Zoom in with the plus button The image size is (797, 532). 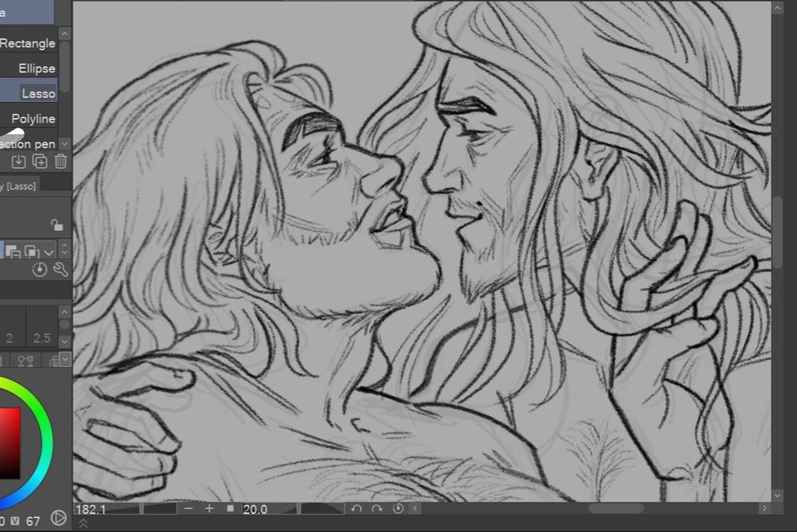pyautogui.click(x=210, y=508)
